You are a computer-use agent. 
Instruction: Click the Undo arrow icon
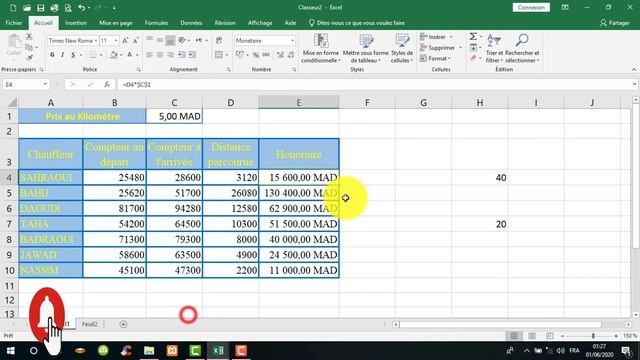[x=82, y=8]
